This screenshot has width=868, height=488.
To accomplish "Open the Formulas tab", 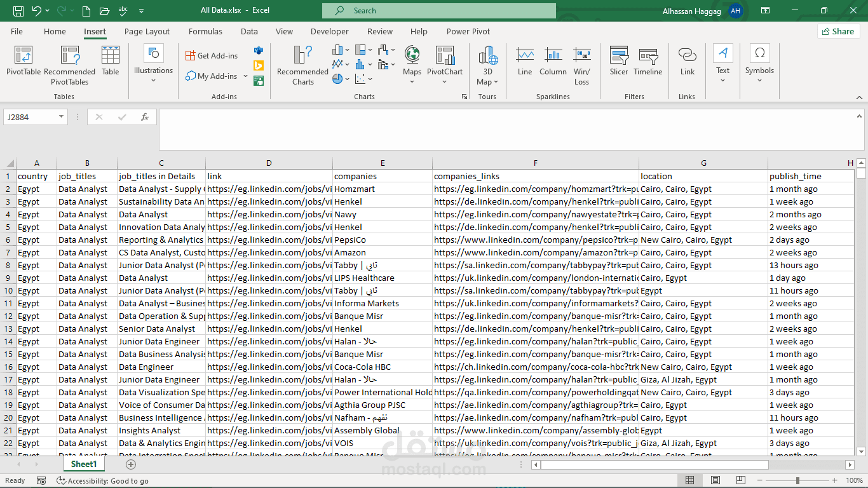I will (205, 32).
